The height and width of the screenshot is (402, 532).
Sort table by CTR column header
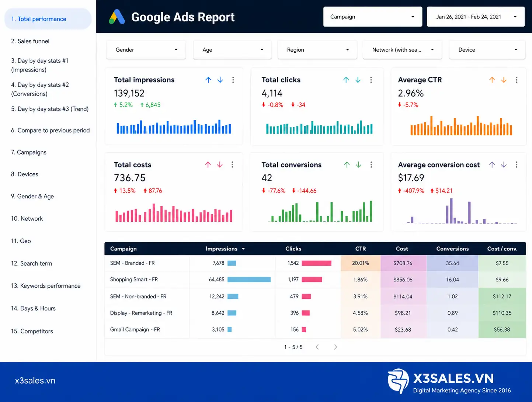pyautogui.click(x=361, y=249)
